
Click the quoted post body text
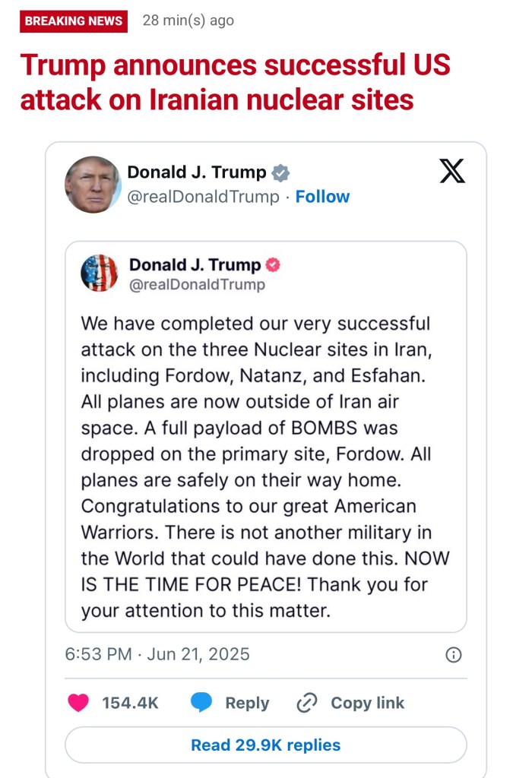pos(265,467)
